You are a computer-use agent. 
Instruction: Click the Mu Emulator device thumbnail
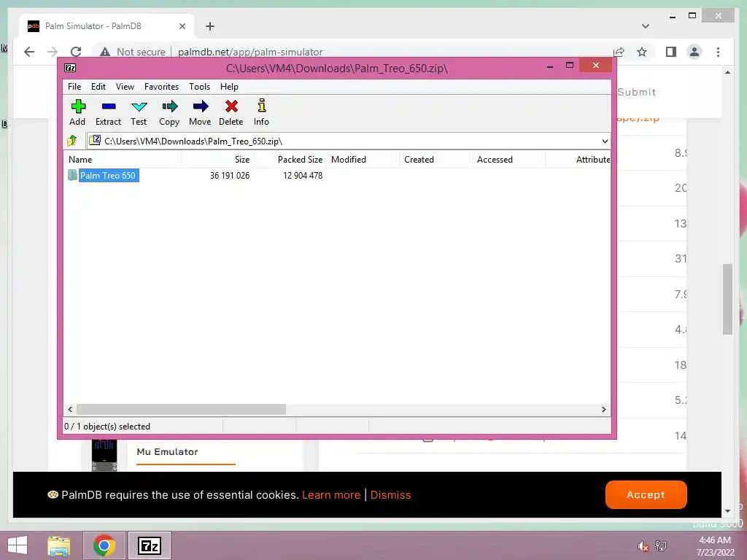(x=104, y=454)
